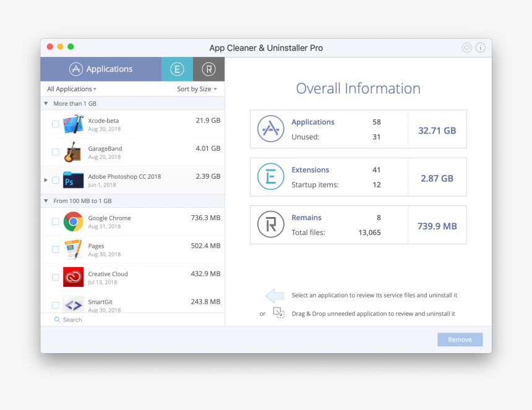
Task: Select the Pages app name
Action: 96,246
